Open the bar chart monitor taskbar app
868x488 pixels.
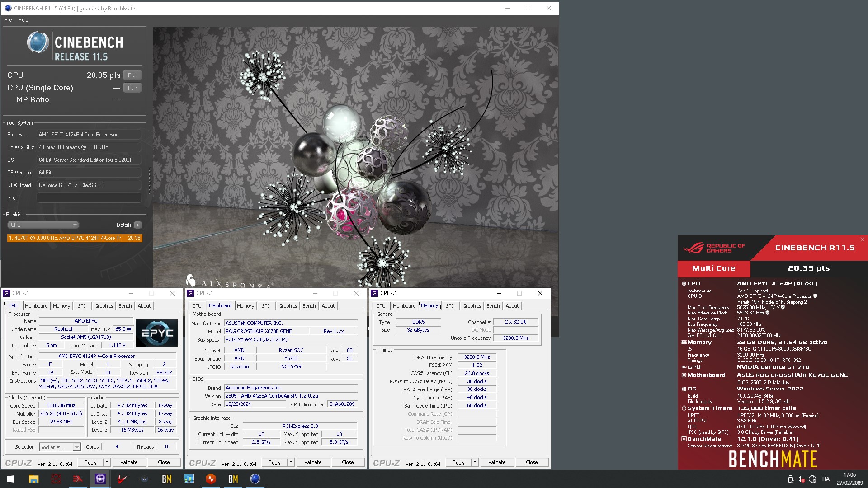tap(189, 479)
